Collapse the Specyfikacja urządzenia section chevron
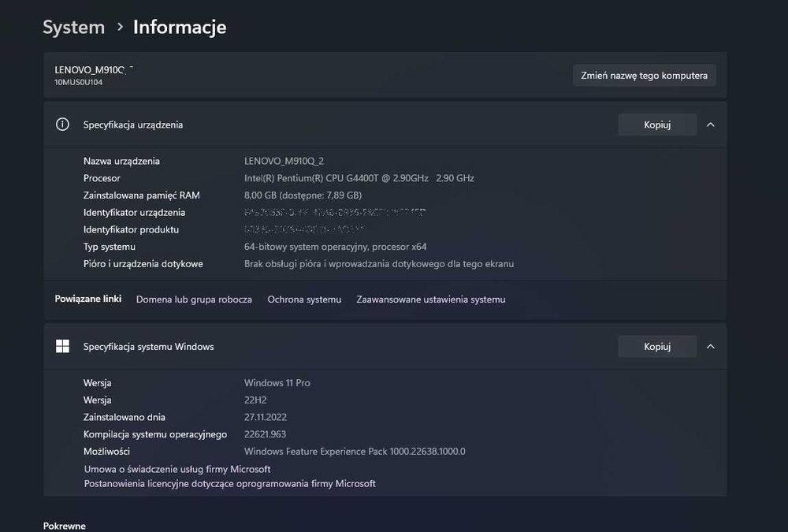The height and width of the screenshot is (532, 788). [711, 125]
